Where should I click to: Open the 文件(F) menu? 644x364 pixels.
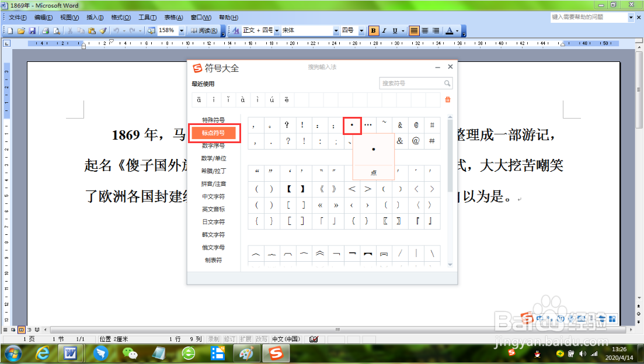point(18,18)
